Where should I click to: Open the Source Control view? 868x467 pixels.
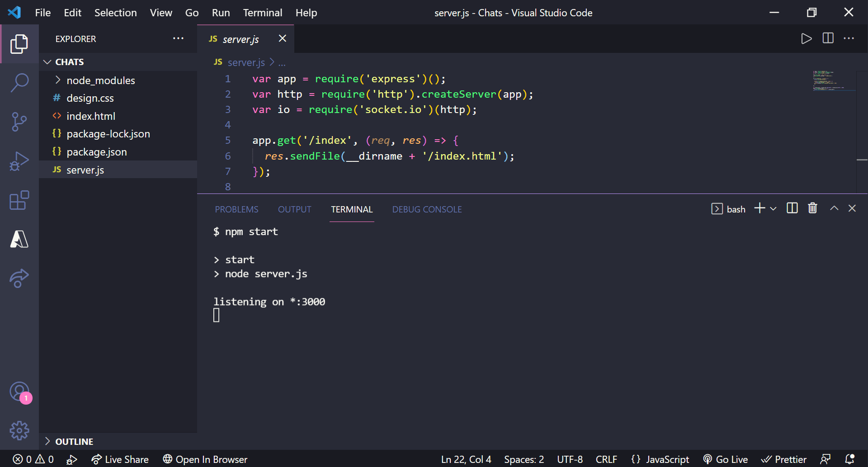[19, 122]
